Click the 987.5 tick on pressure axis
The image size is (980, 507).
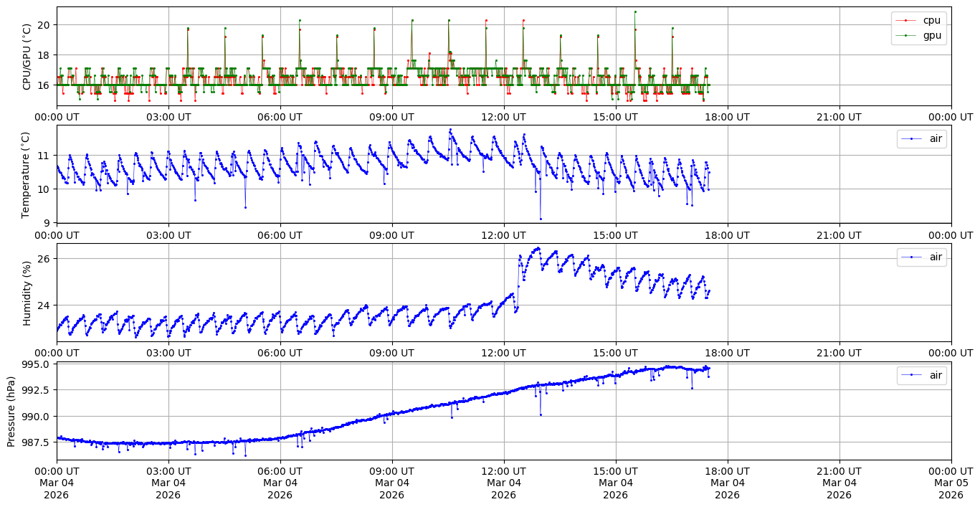pos(36,442)
